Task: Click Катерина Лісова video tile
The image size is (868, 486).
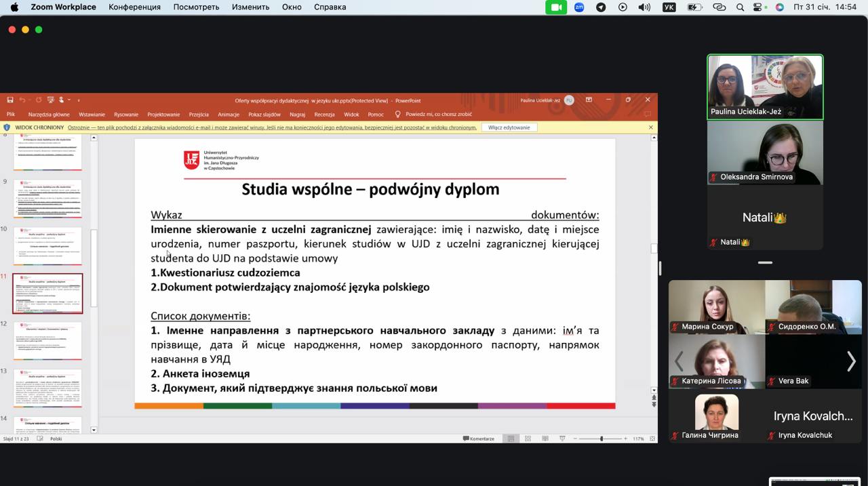Action: (717, 361)
